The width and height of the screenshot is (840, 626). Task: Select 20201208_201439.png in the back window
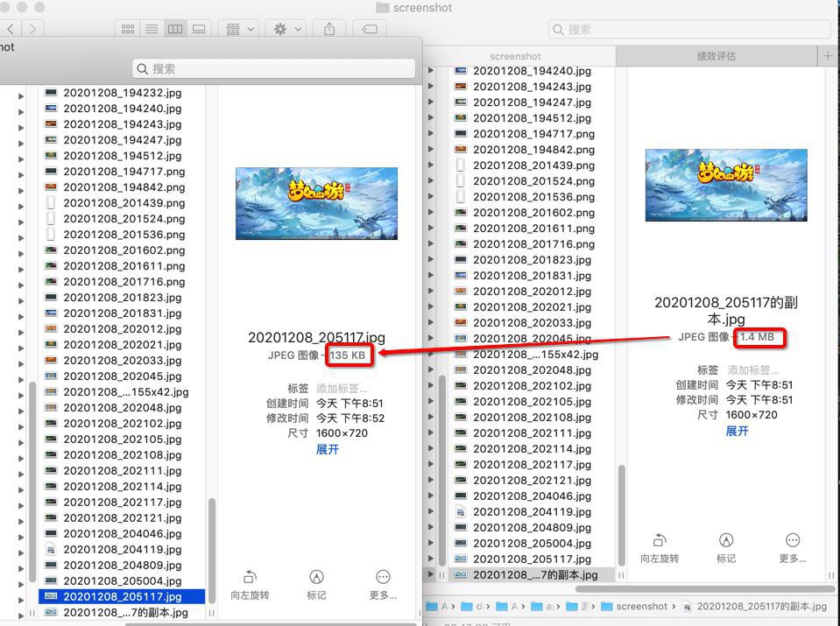532,165
